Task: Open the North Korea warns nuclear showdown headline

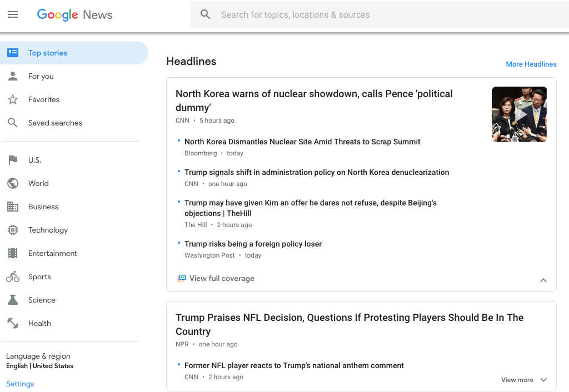Action: pos(314,100)
